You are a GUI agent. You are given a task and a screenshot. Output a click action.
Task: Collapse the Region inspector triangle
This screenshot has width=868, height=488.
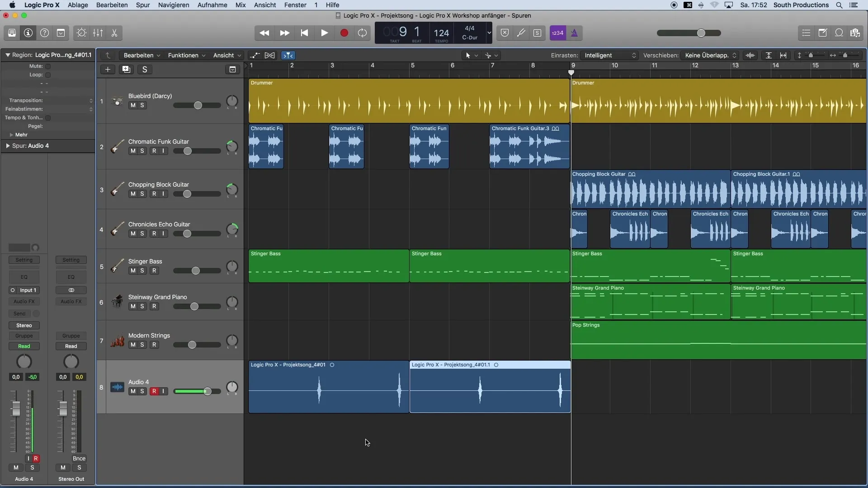8,55
